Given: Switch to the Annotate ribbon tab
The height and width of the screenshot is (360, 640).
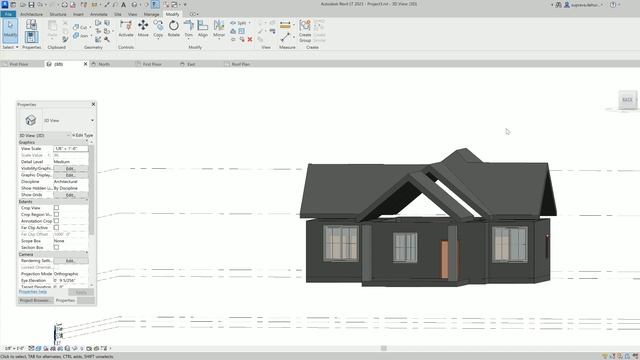Looking at the screenshot, I should click(99, 14).
